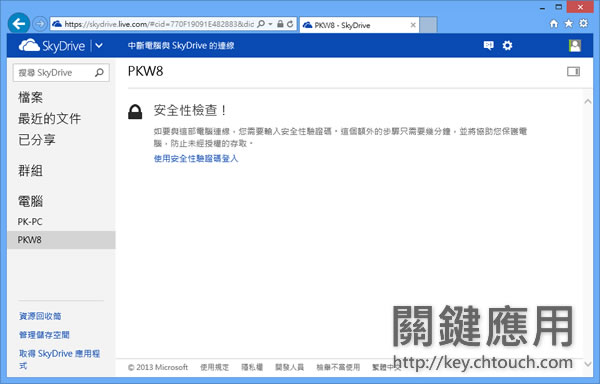This screenshot has height=384, width=600.
Task: Toggle the details pane icon
Action: [573, 72]
